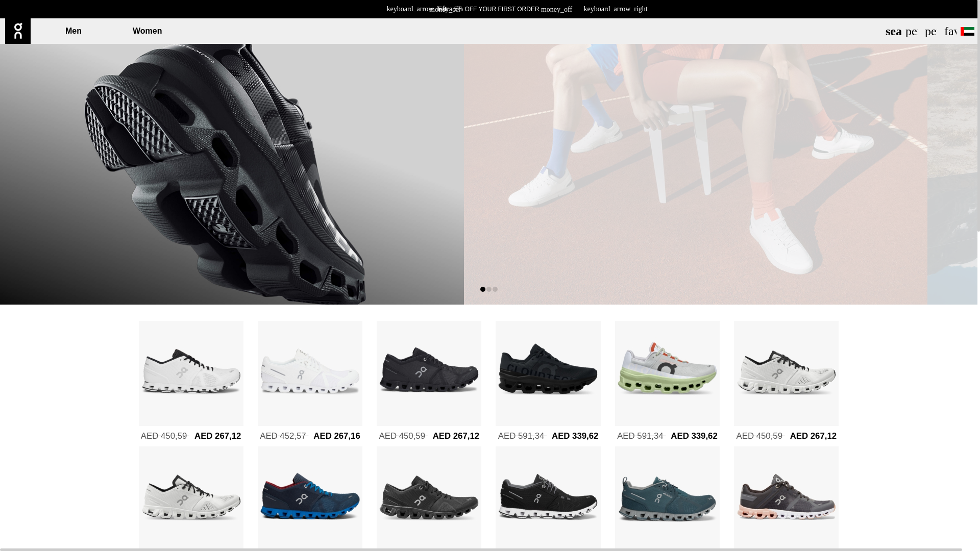This screenshot has width=980, height=551.
Task: Open the Women menu
Action: point(147,31)
